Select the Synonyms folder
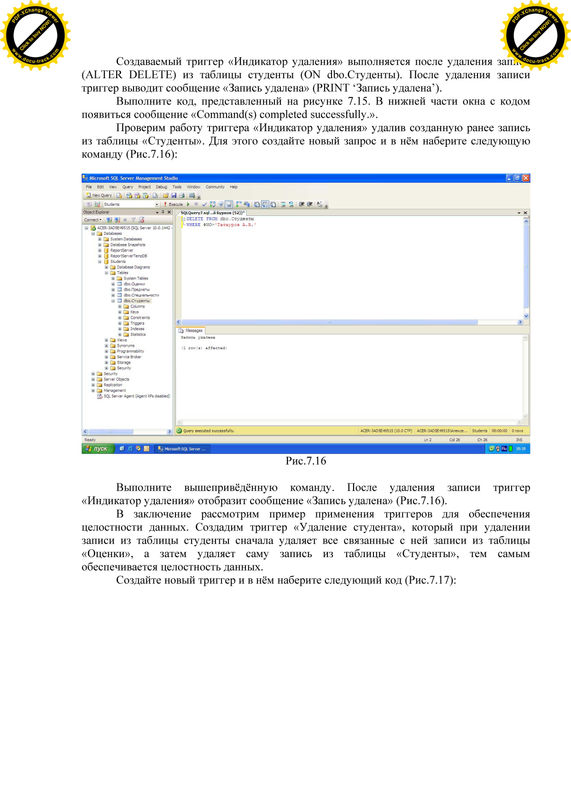571x807 pixels. pos(126,346)
